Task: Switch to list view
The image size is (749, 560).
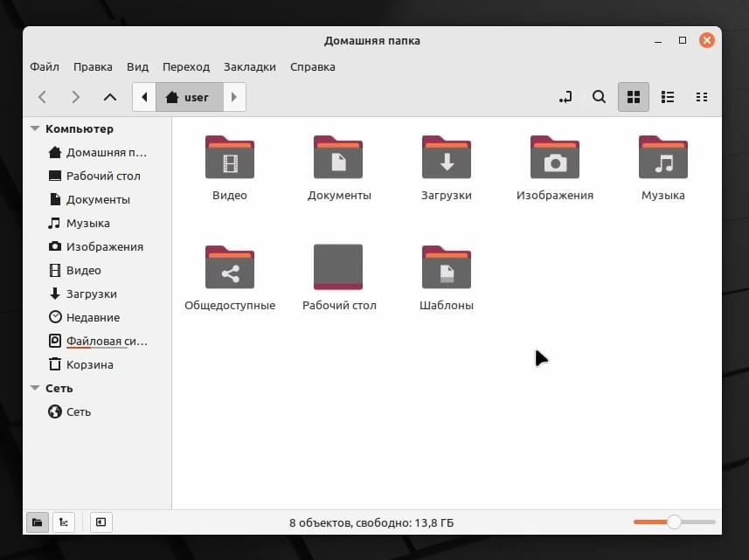Action: click(x=668, y=97)
